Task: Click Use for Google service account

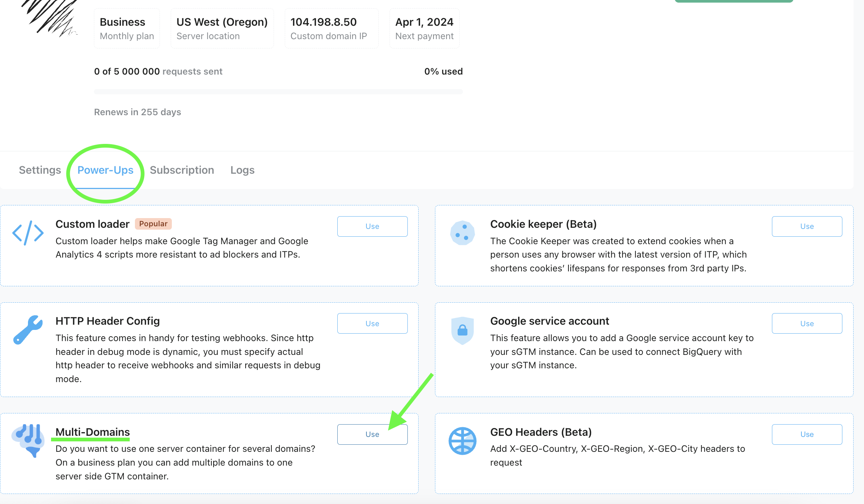Action: click(x=807, y=324)
